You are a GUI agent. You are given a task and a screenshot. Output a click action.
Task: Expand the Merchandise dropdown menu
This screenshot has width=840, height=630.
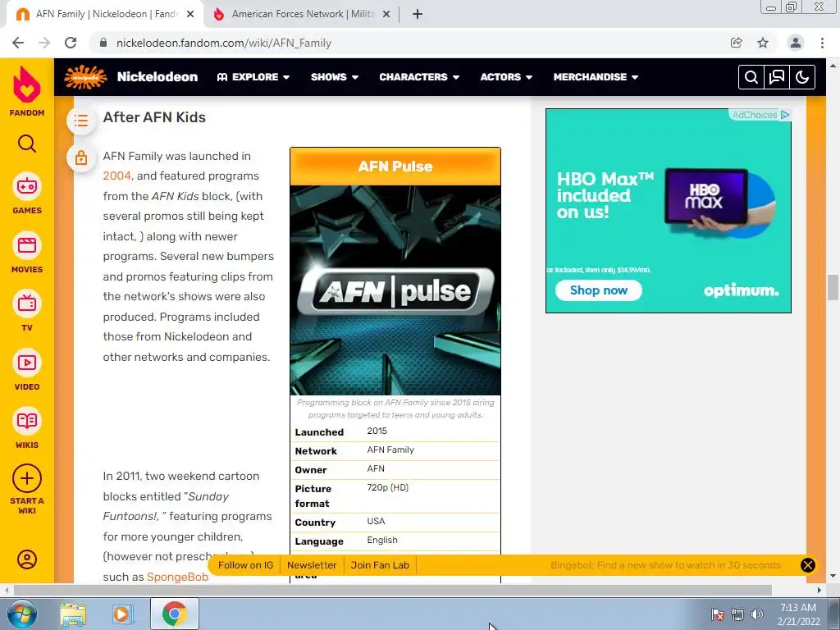pos(596,77)
